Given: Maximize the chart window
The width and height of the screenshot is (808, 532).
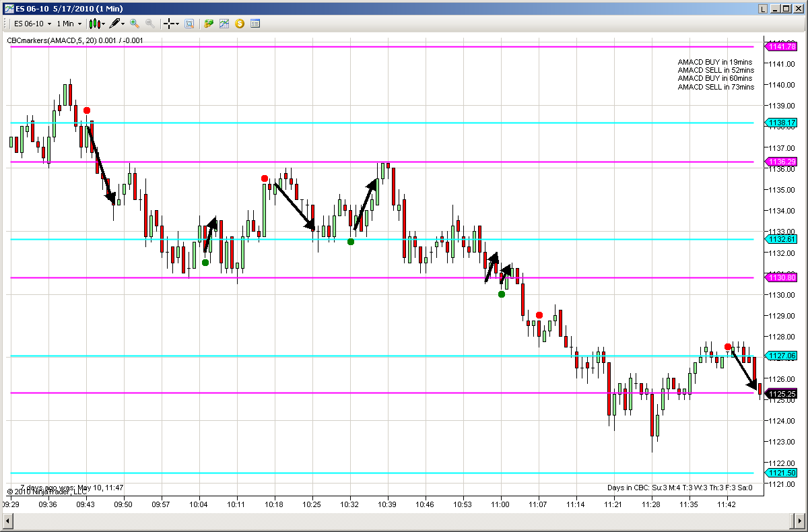Looking at the screenshot, I should click(786, 9).
